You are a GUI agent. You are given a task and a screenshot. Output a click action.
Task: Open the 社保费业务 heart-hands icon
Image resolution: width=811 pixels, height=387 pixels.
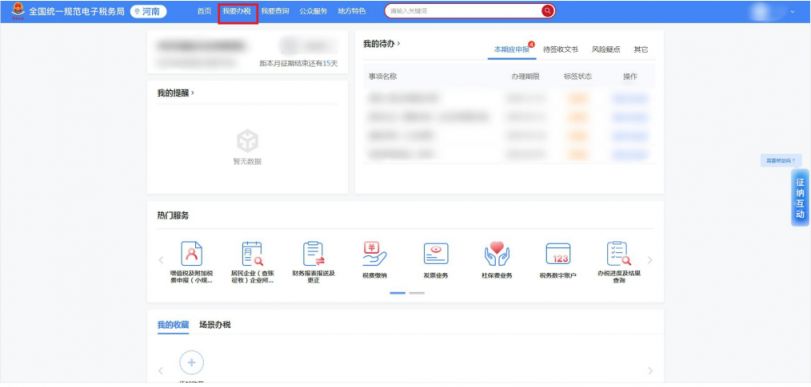[497, 254]
